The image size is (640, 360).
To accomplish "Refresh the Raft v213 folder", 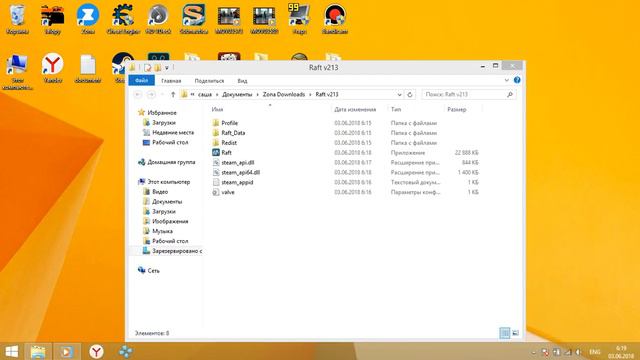I will (x=410, y=95).
